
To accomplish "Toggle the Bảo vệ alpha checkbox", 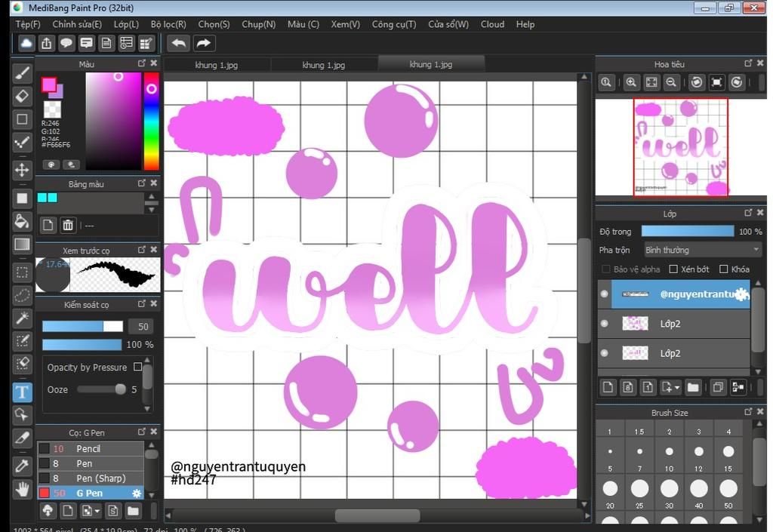I will 606,269.
